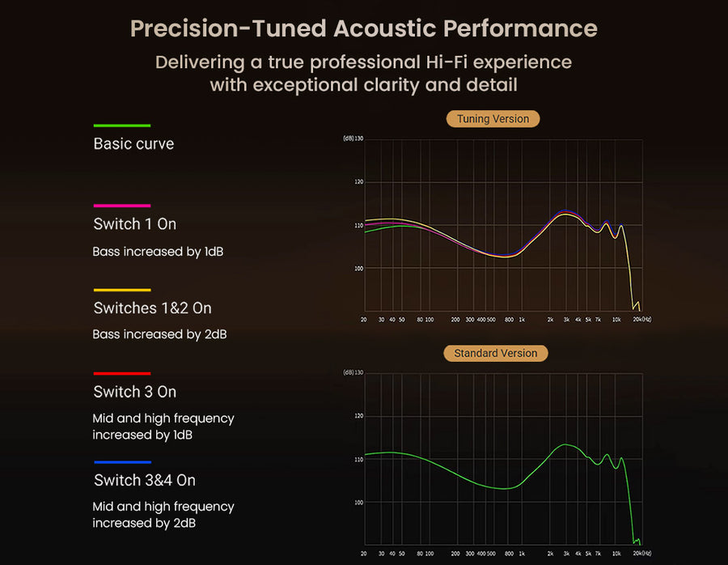
Task: Click the Basic curve label
Action: tap(133, 144)
